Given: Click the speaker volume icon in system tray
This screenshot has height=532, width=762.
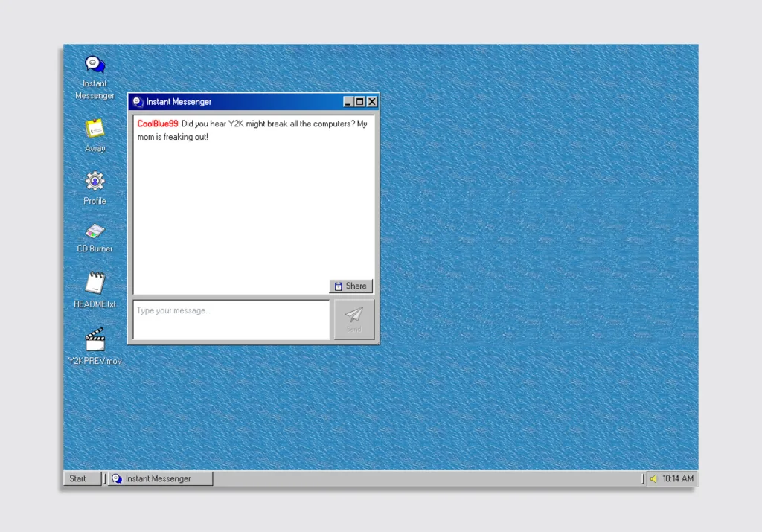Looking at the screenshot, I should click(653, 479).
